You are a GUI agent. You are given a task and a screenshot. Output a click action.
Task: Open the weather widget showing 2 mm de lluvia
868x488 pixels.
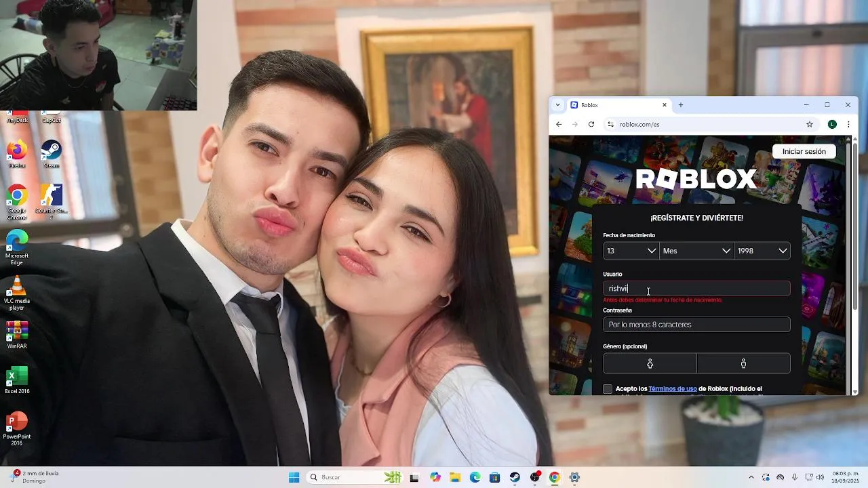(x=35, y=477)
